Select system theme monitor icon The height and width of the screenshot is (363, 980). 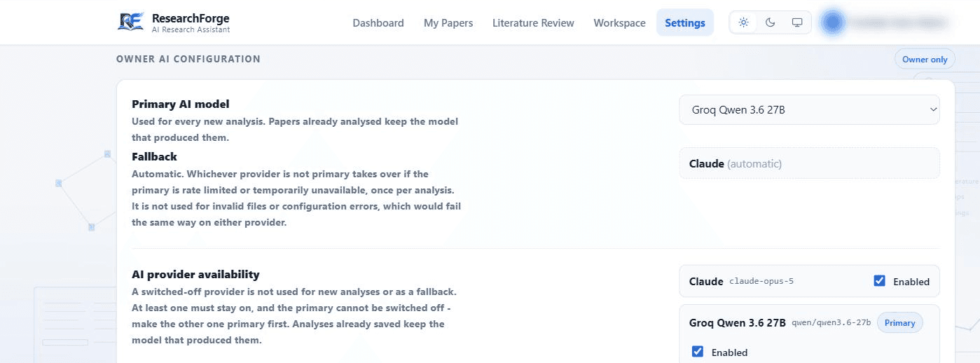click(x=796, y=22)
